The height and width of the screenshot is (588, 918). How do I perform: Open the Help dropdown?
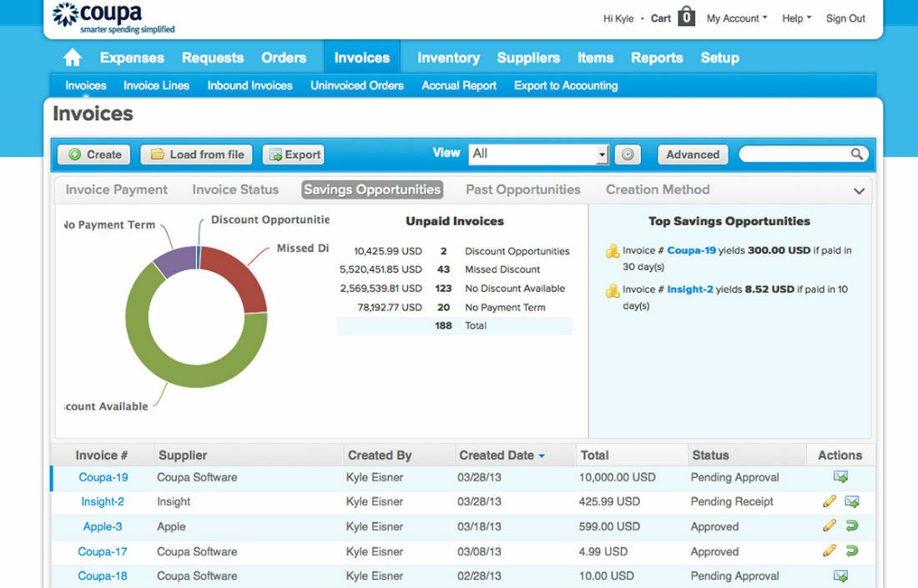tap(794, 18)
